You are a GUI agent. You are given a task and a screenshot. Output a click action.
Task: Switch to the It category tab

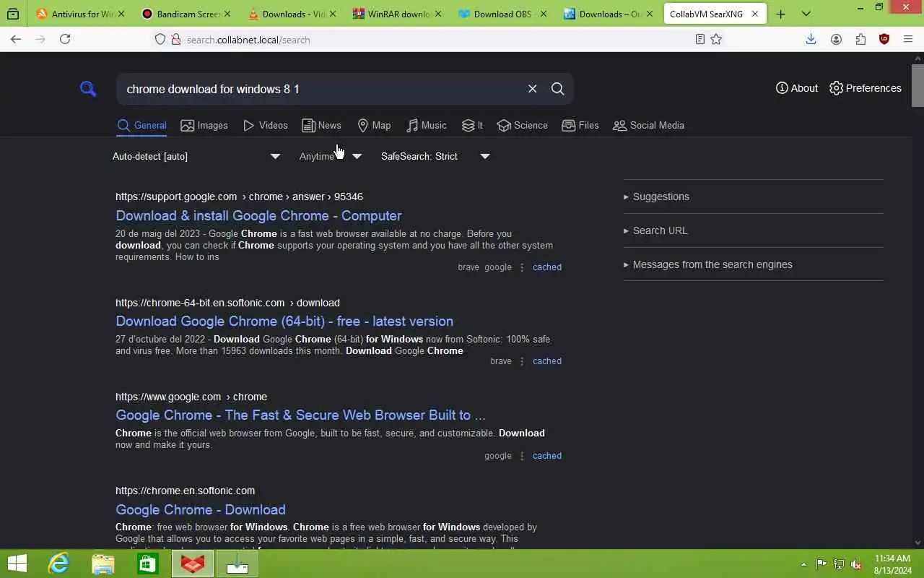point(473,126)
